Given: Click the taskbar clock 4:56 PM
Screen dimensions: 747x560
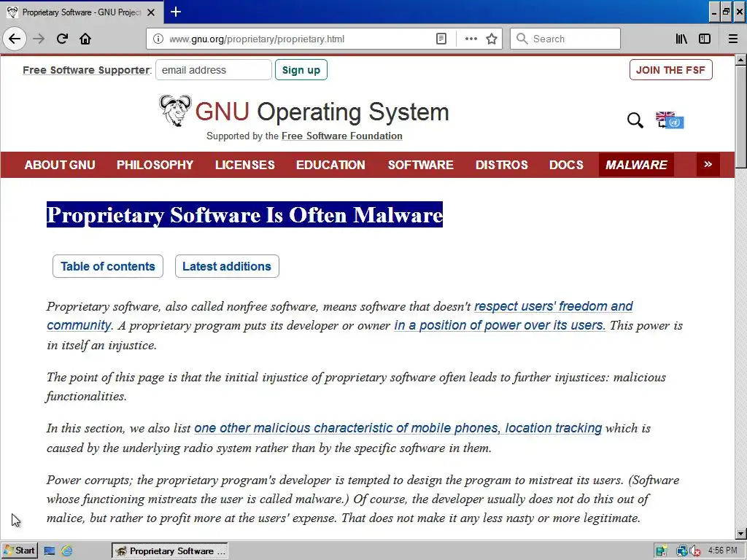Looking at the screenshot, I should click(723, 551).
